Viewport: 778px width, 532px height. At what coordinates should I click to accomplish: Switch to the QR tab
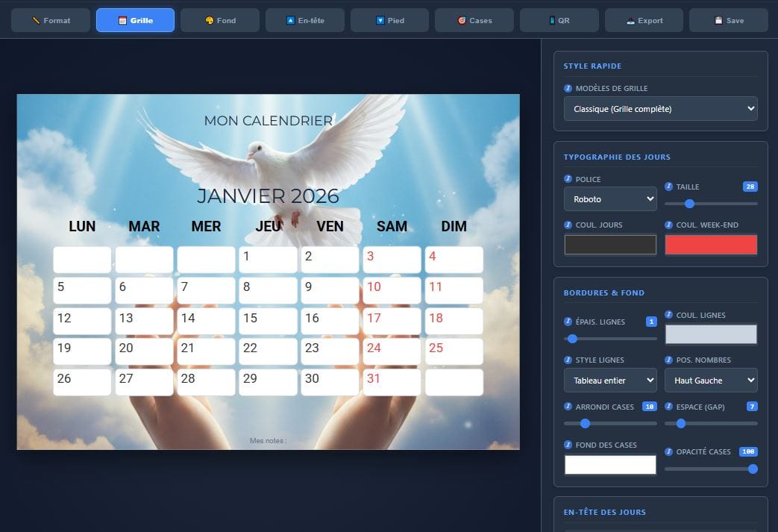[559, 20]
